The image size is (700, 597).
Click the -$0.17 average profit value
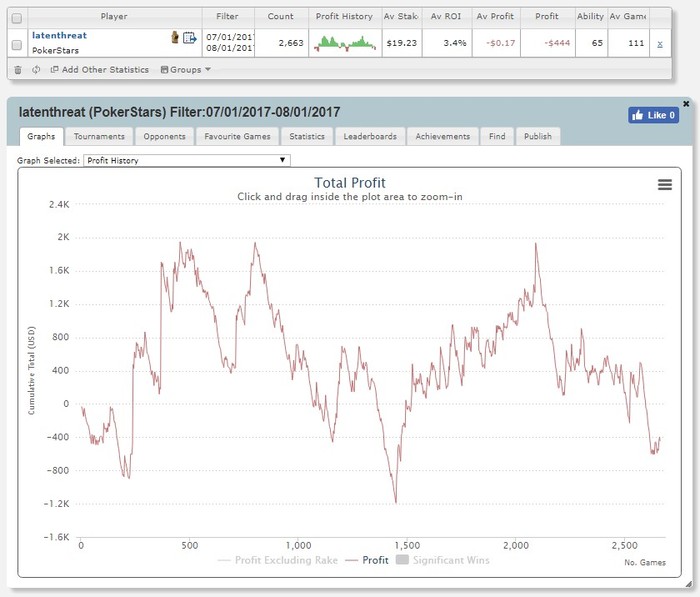point(500,43)
